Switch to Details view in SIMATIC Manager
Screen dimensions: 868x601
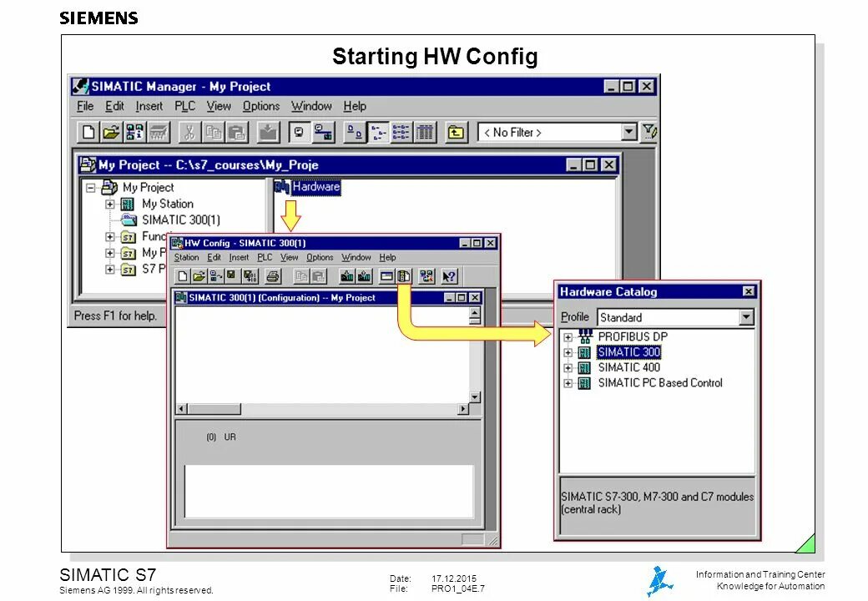coord(425,132)
